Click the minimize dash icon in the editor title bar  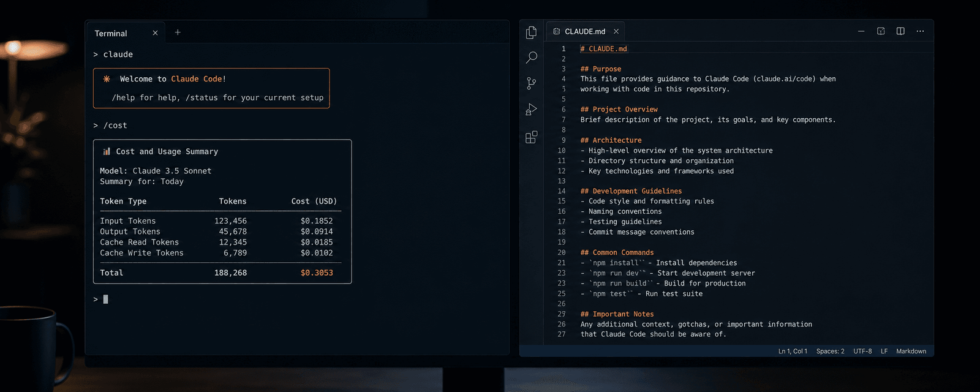click(861, 31)
